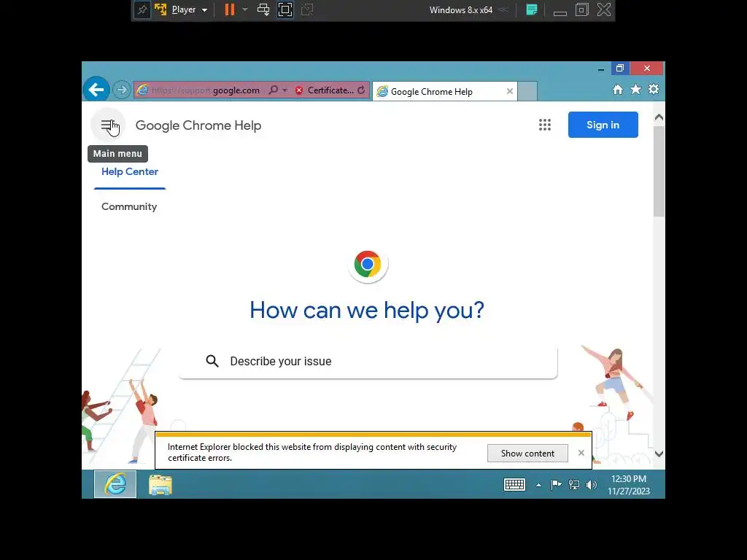747x560 pixels.
Task: Click the page scrollbar up arrow
Action: pyautogui.click(x=659, y=117)
